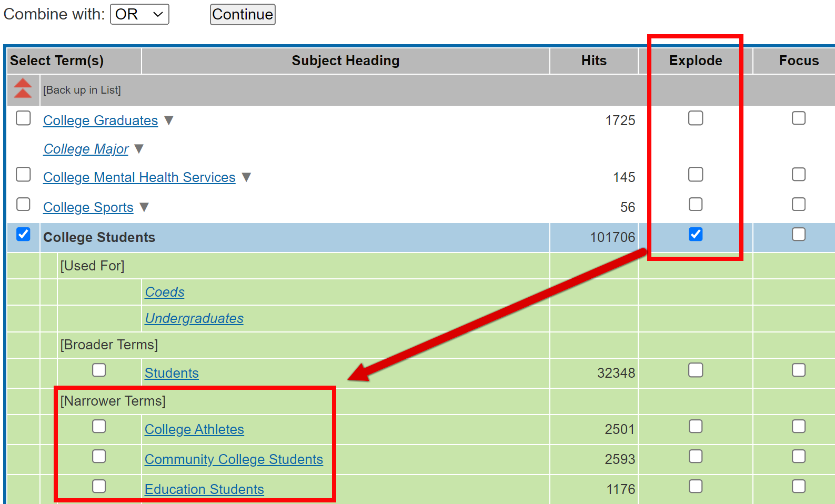Click the College Students heading text

pyautogui.click(x=99, y=237)
